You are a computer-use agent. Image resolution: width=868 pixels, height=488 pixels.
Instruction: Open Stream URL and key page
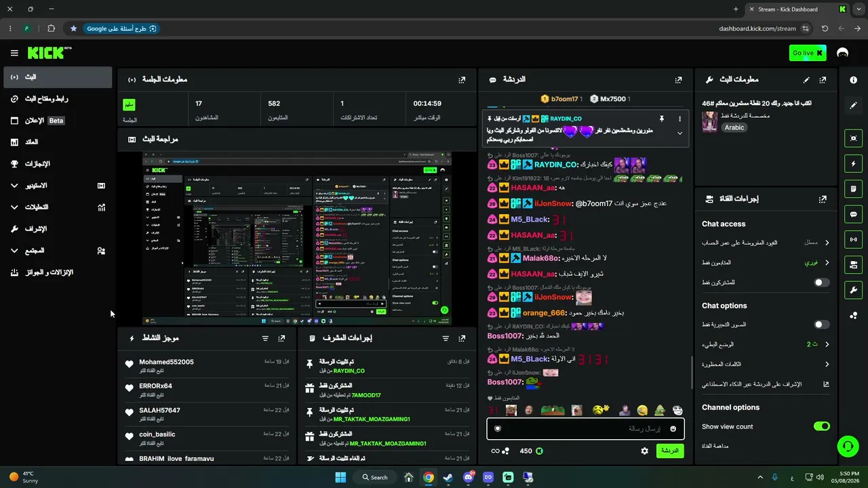(58, 99)
